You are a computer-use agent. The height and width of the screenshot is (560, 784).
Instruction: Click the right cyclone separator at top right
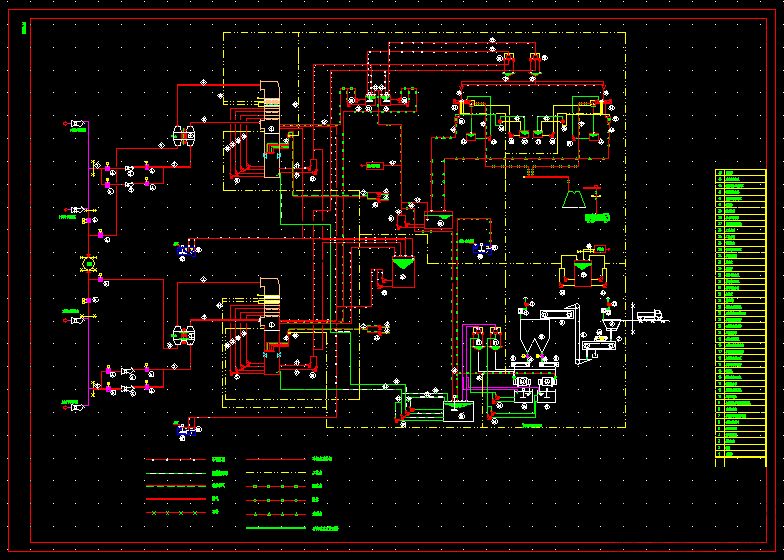click(534, 66)
